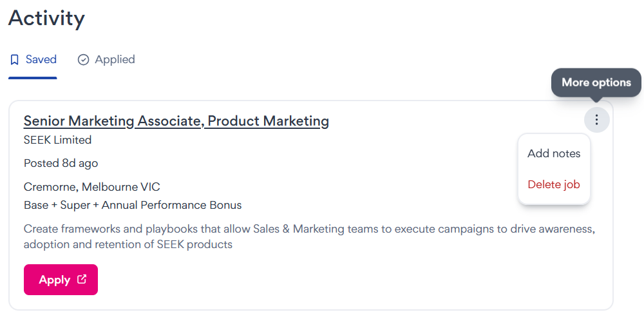
Task: Click the bookmark icon on Saved tab
Action: 15,60
